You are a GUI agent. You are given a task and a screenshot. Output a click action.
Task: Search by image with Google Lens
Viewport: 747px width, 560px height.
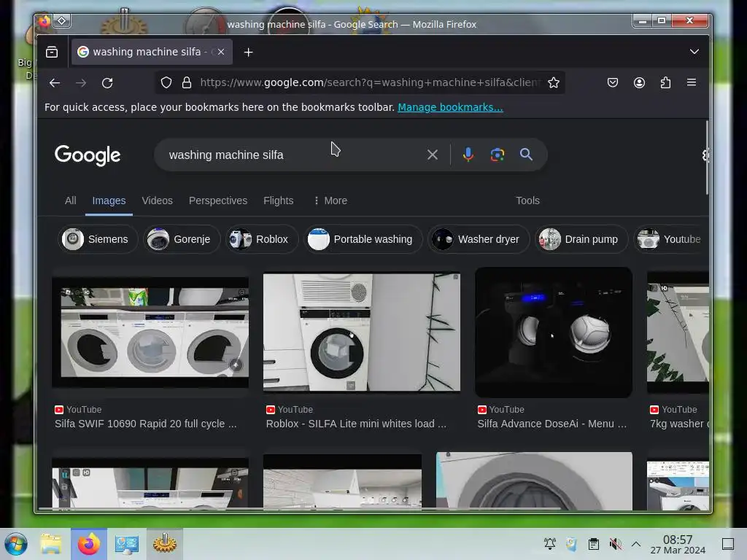pos(498,155)
